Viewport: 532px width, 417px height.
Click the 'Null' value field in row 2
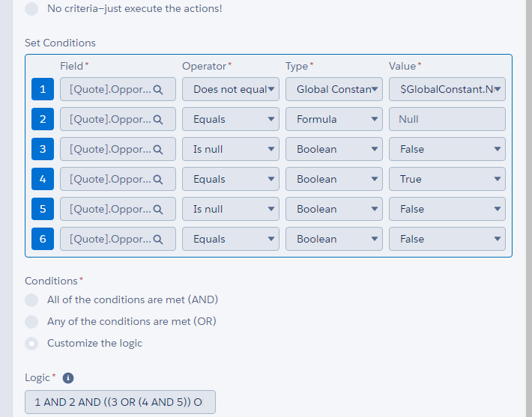click(x=447, y=119)
